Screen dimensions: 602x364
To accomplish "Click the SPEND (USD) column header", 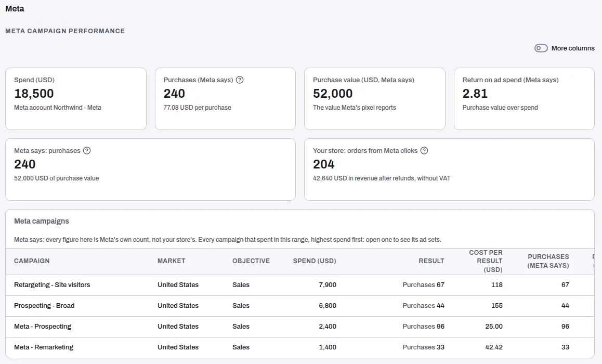I will [315, 261].
